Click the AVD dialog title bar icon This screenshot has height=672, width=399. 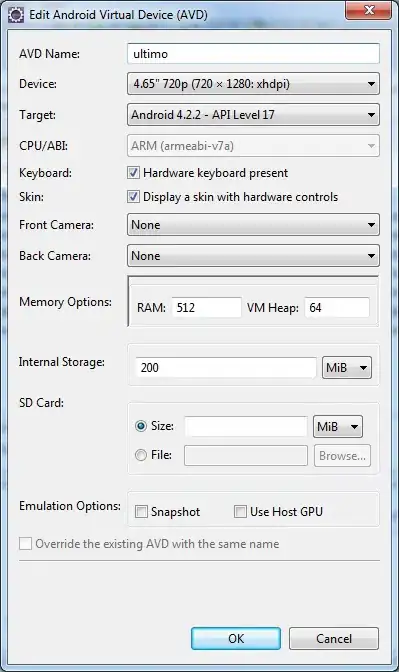(16, 15)
